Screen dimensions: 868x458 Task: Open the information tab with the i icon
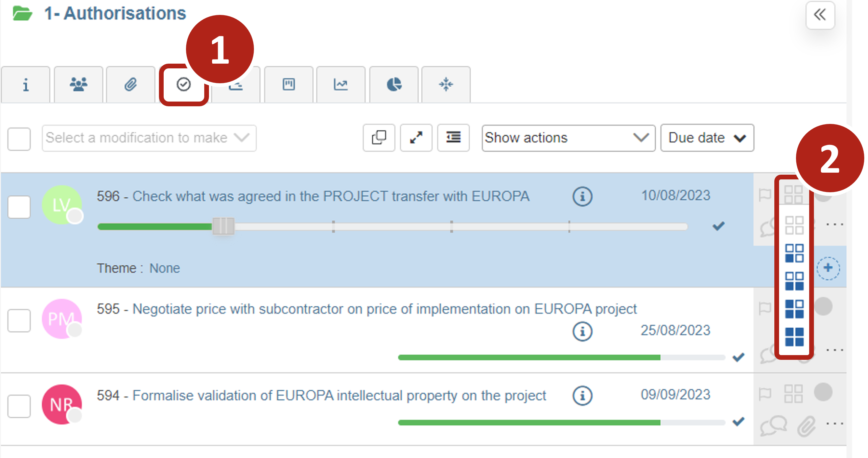(x=26, y=85)
